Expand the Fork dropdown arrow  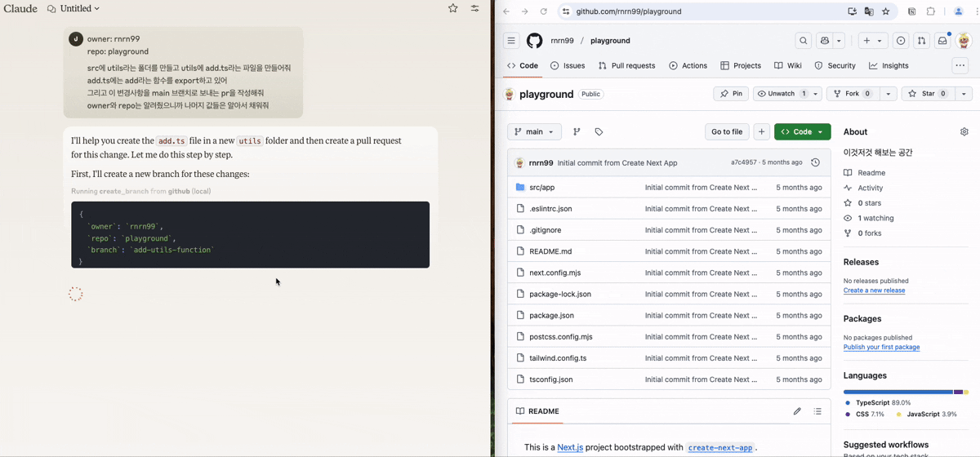pyautogui.click(x=889, y=94)
